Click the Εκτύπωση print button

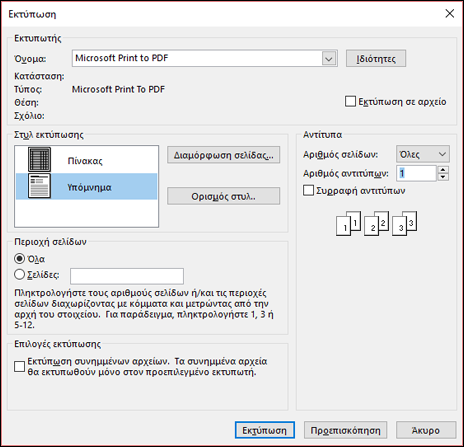265,430
